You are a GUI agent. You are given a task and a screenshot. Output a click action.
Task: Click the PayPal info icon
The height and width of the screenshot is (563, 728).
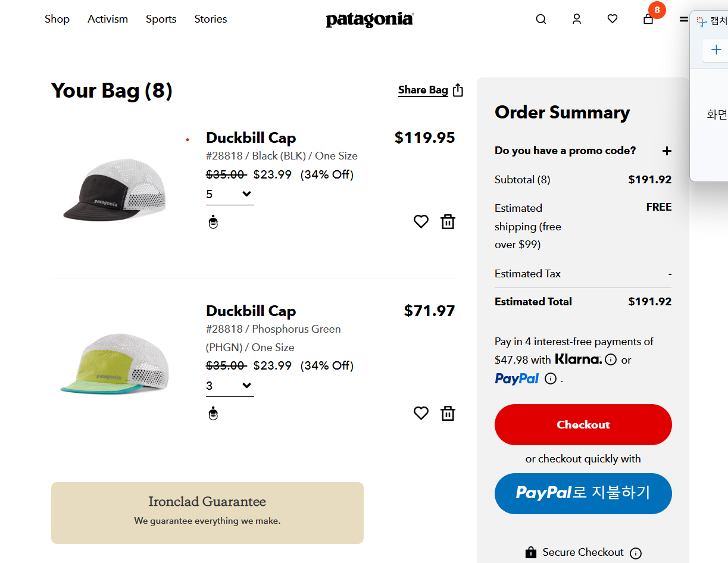pyautogui.click(x=551, y=379)
